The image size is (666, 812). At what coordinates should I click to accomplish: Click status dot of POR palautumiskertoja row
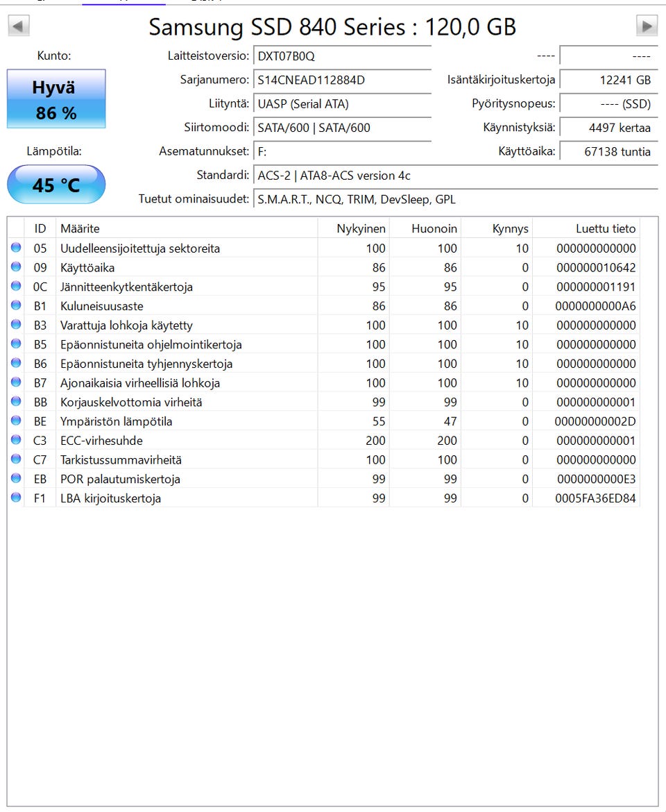coord(16,478)
